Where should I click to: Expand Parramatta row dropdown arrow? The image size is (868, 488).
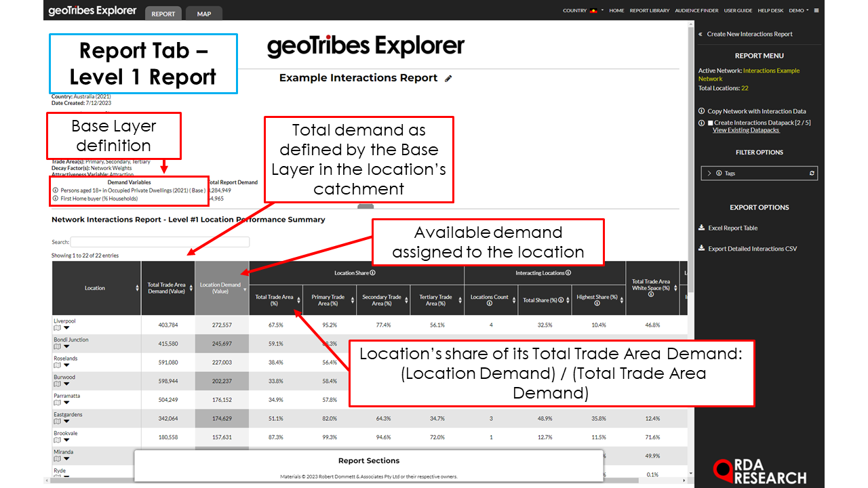(66, 403)
